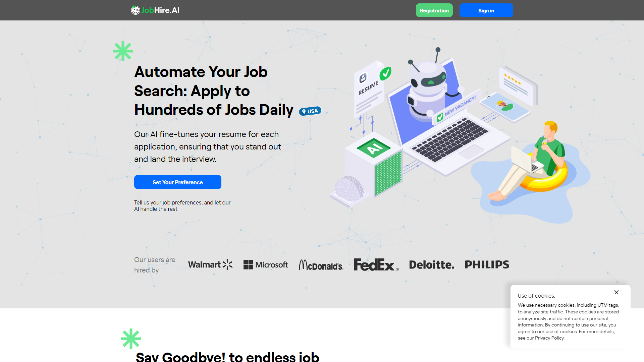Screen dimensions: 644x362
Task: Click the Philips logo in hired-by section
Action: point(487,264)
